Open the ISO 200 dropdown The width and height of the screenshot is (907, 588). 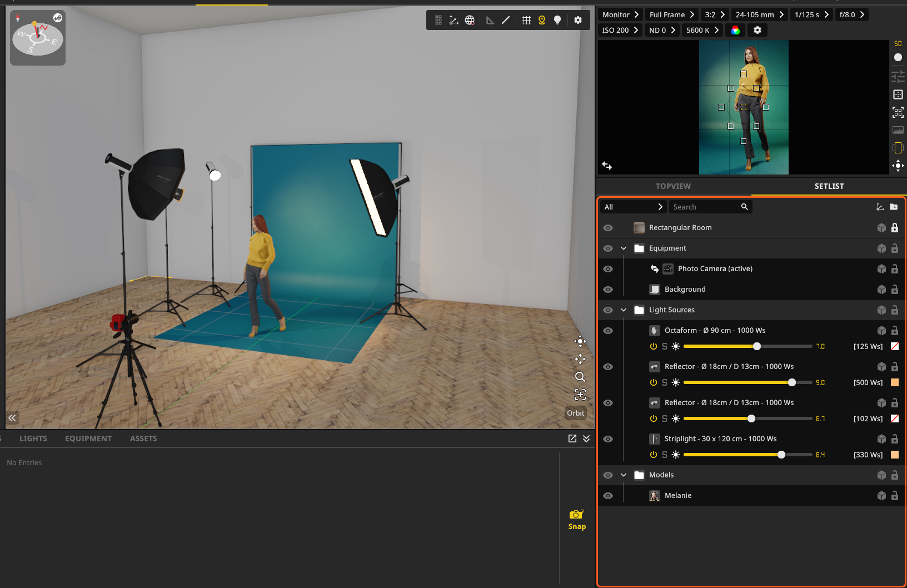point(620,30)
